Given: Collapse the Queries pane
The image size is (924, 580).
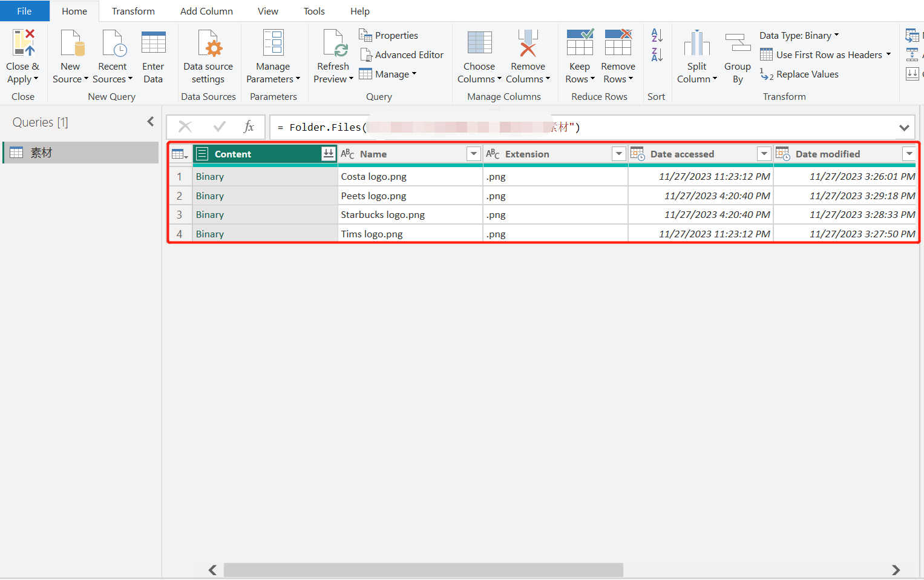Looking at the screenshot, I should 150,121.
